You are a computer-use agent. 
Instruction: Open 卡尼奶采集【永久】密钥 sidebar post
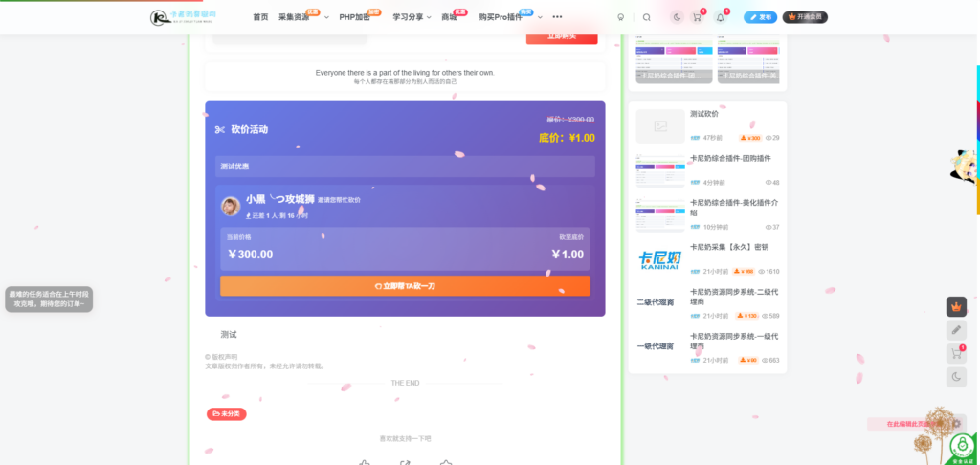click(x=729, y=247)
